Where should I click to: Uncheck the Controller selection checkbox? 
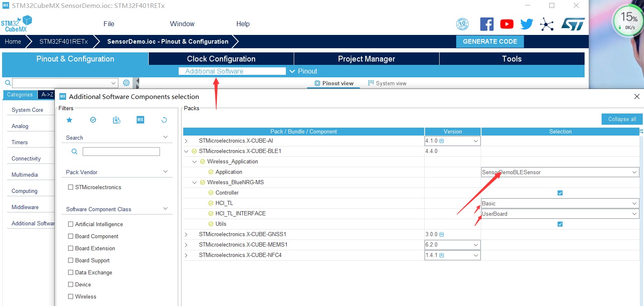[560, 193]
